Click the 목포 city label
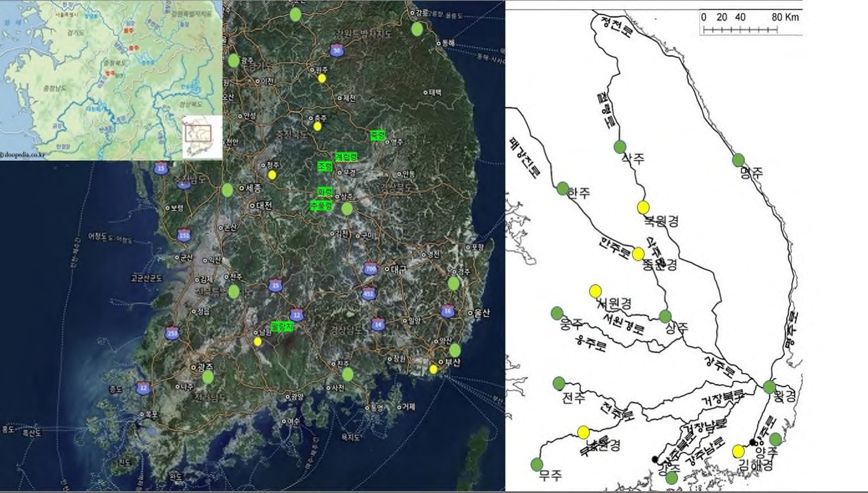The width and height of the screenshot is (868, 493). 151,414
